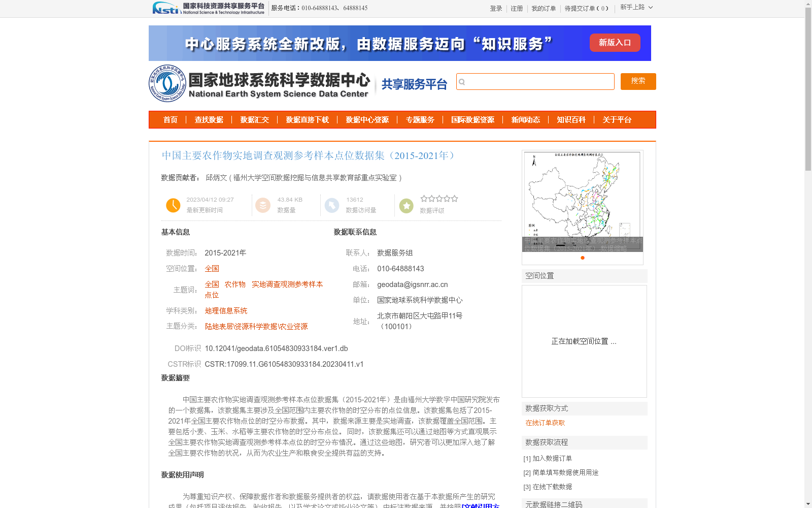Click the 加入数据订单 step text
Screen dimensions: 812x508
[552, 458]
